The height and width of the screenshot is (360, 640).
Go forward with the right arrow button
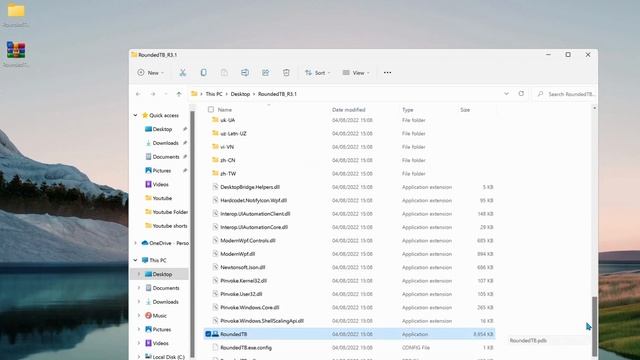[x=152, y=94]
